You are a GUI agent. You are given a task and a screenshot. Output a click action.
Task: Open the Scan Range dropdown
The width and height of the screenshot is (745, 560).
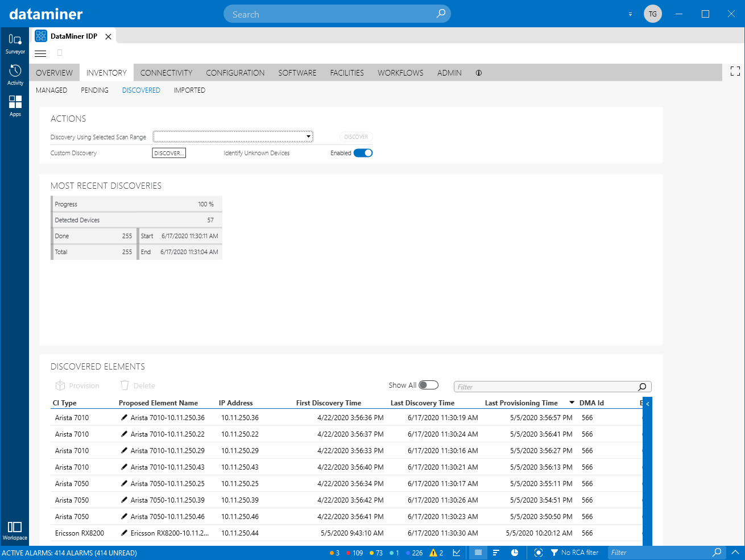(x=233, y=136)
